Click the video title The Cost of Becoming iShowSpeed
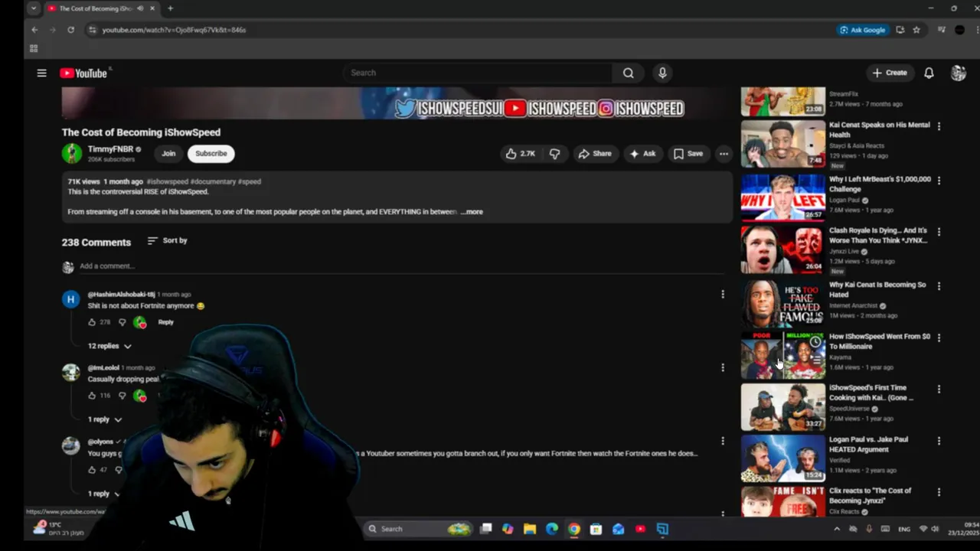Screen dimensions: 980x551 click(141, 132)
